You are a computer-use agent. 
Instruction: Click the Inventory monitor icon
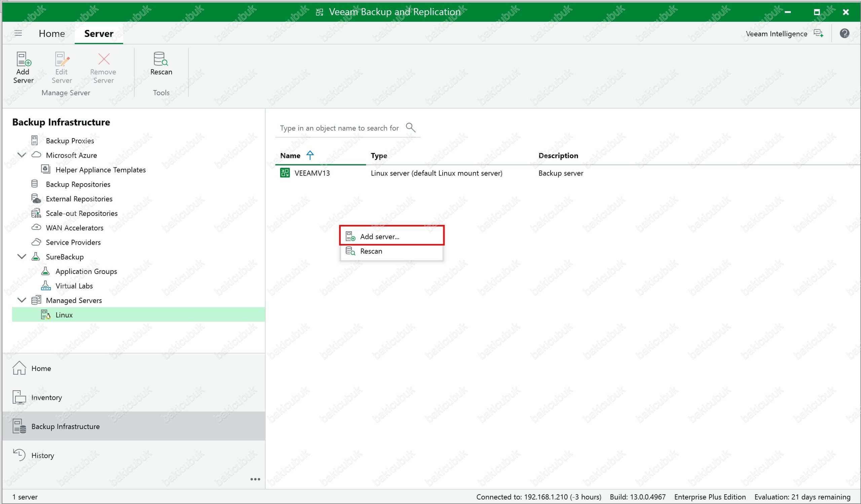click(19, 397)
